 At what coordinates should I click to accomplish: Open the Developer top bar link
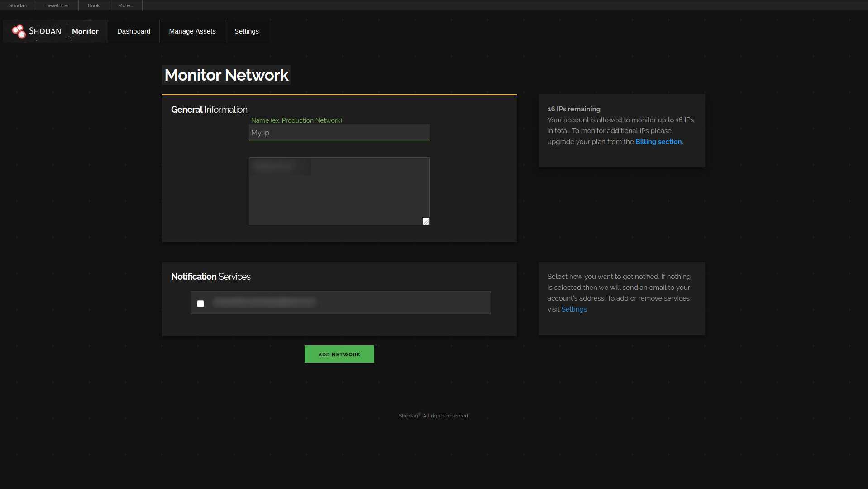pyautogui.click(x=57, y=5)
